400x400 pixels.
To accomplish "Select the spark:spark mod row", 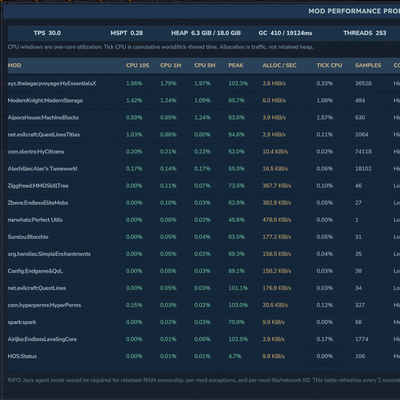I will pos(204,322).
